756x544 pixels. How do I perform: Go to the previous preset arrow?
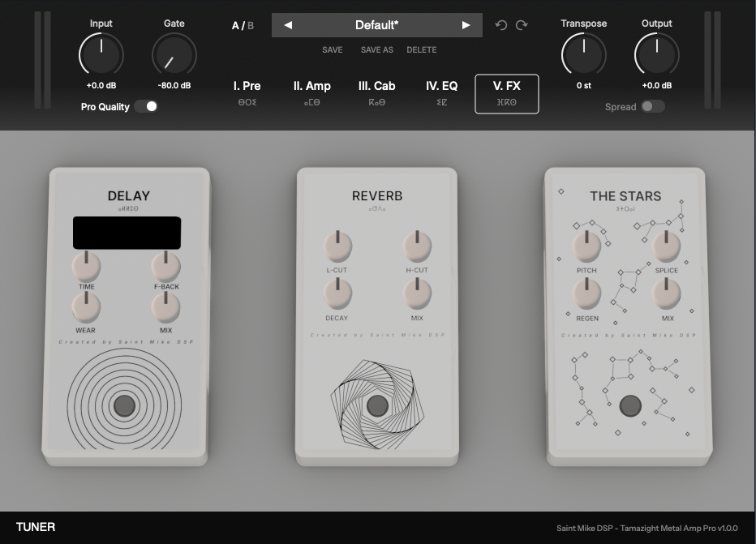[288, 25]
